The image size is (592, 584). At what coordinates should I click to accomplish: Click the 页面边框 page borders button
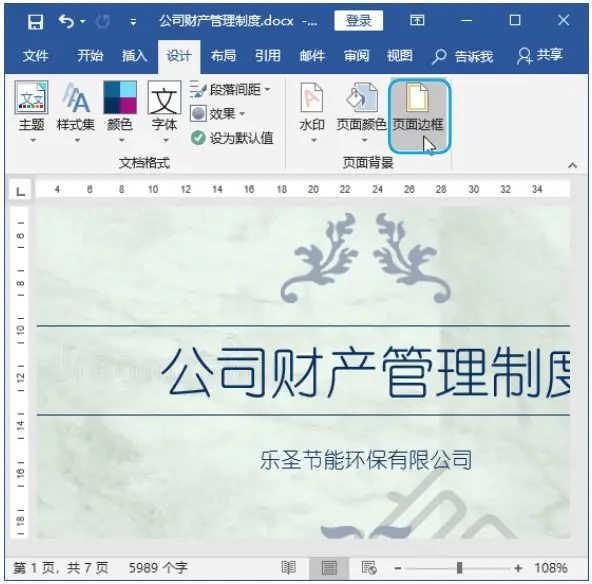pyautogui.click(x=419, y=115)
